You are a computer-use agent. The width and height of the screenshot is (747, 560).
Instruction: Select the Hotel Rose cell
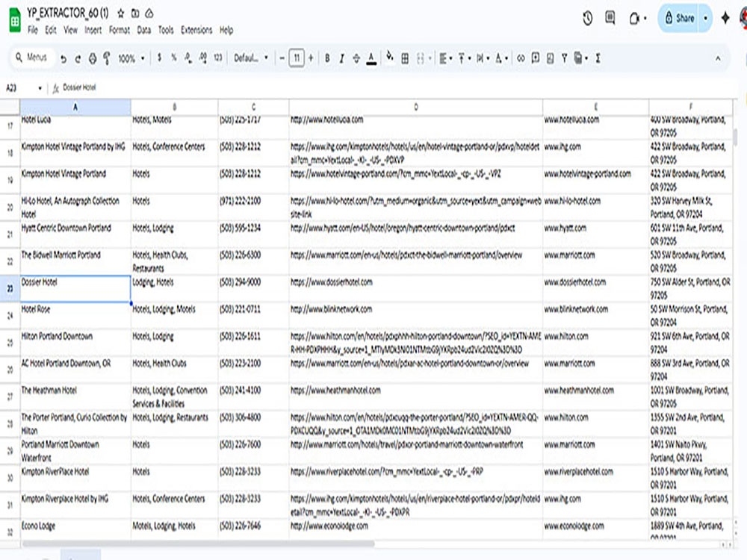tap(75, 315)
